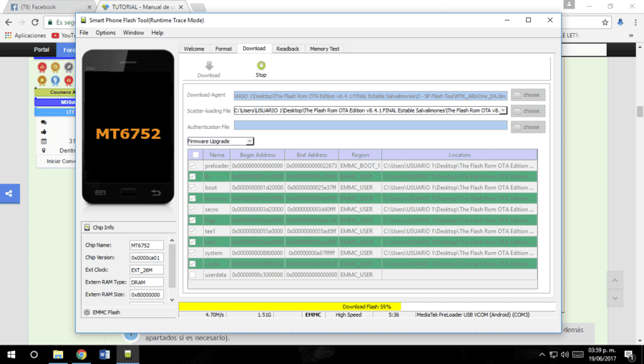This screenshot has width=644, height=364.
Task: Open the Windows Start menu
Action: click(x=11, y=355)
